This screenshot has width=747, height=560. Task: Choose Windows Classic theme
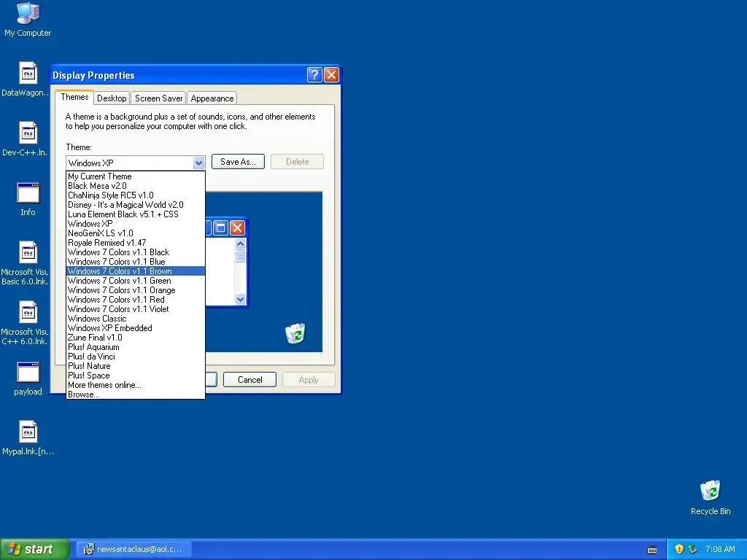[135, 319]
